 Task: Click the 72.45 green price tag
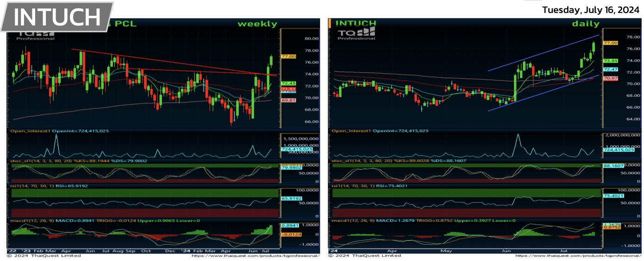tap(289, 84)
